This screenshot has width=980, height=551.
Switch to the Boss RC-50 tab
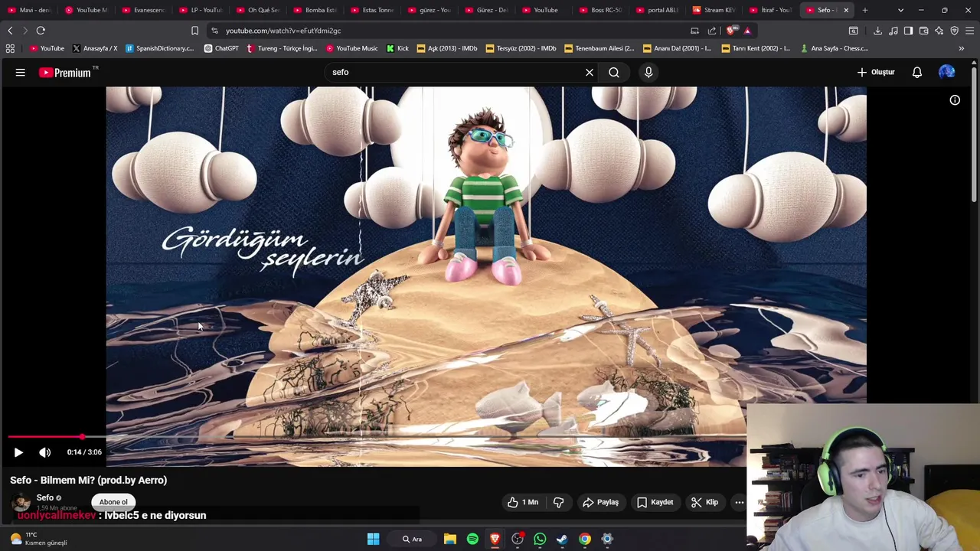click(x=602, y=10)
